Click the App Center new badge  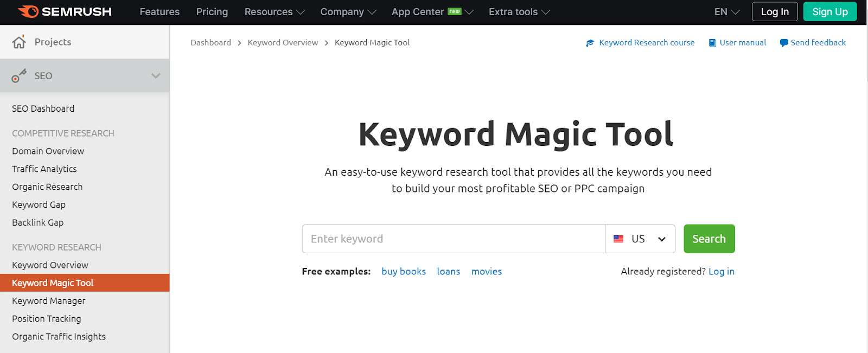click(455, 11)
